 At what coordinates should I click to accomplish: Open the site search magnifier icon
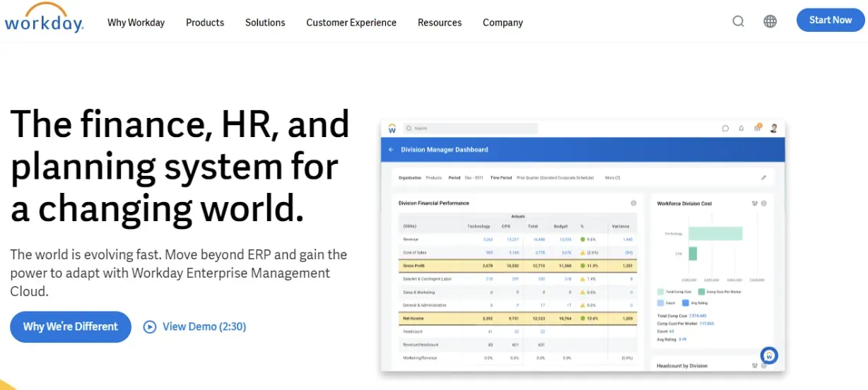click(738, 21)
